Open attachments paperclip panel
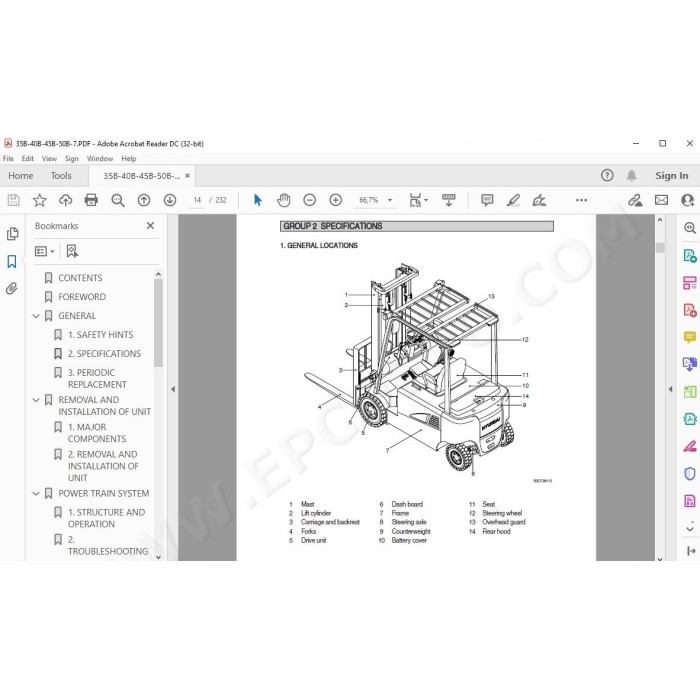The height and width of the screenshot is (700, 700). 12,288
